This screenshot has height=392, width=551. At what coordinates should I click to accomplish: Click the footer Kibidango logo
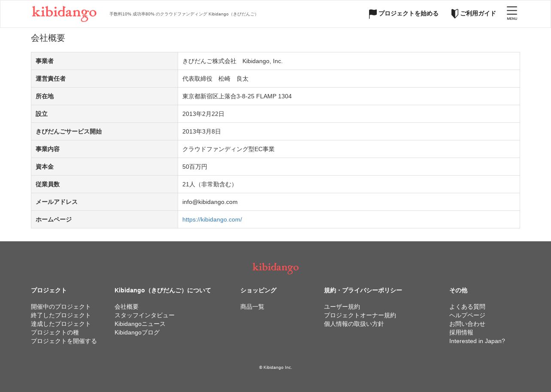(x=275, y=268)
